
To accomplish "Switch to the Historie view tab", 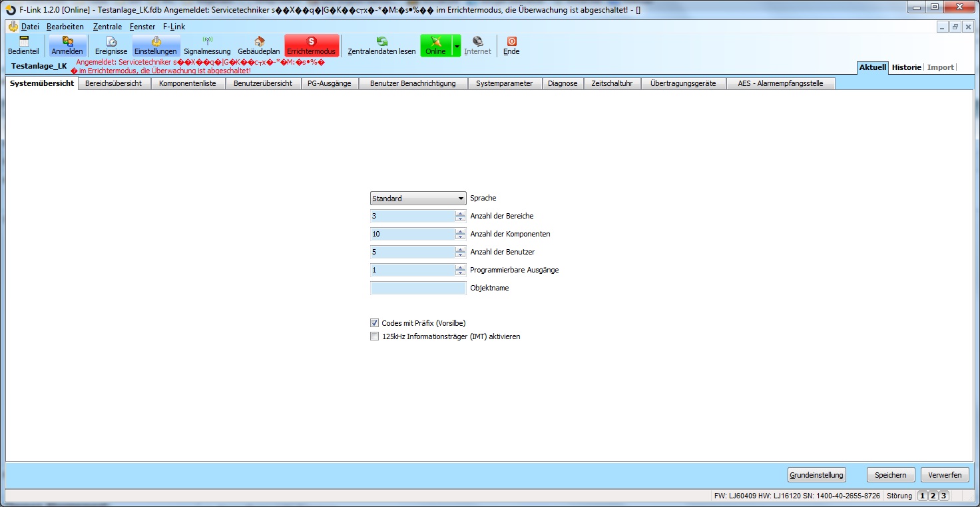I will [x=906, y=67].
